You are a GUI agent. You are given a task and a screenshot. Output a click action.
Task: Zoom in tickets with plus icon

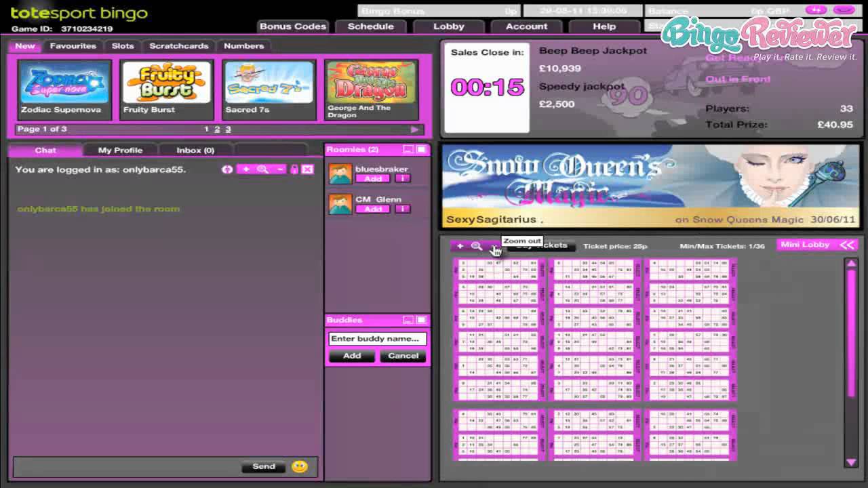click(460, 246)
